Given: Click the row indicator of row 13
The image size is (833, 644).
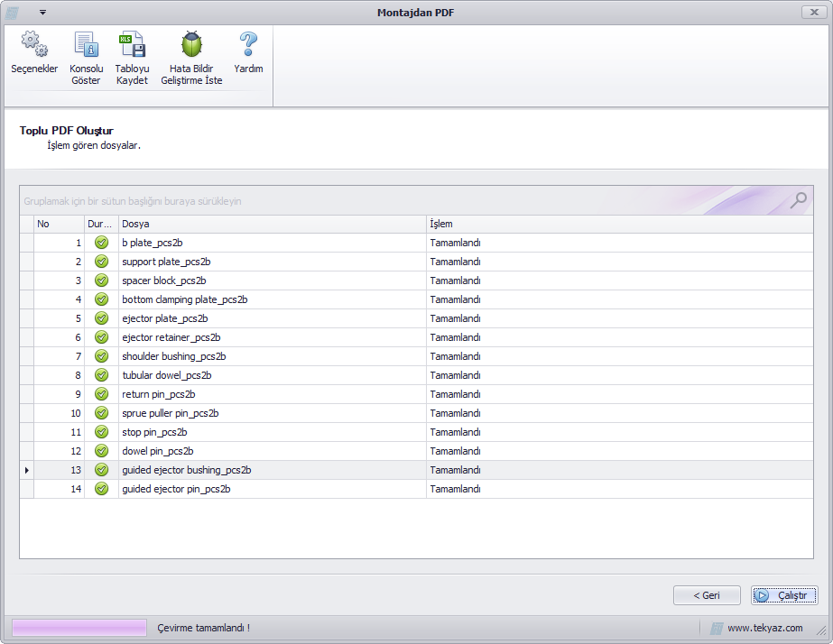Looking at the screenshot, I should point(26,470).
